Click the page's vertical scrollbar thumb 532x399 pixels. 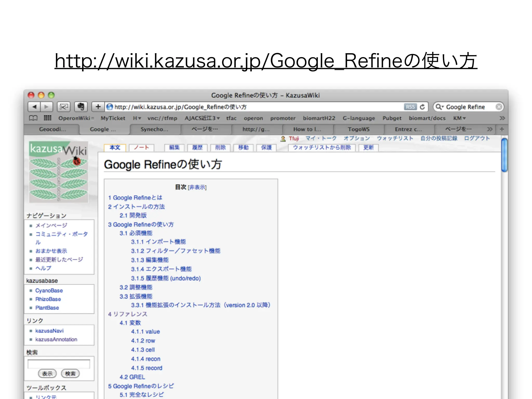click(504, 155)
